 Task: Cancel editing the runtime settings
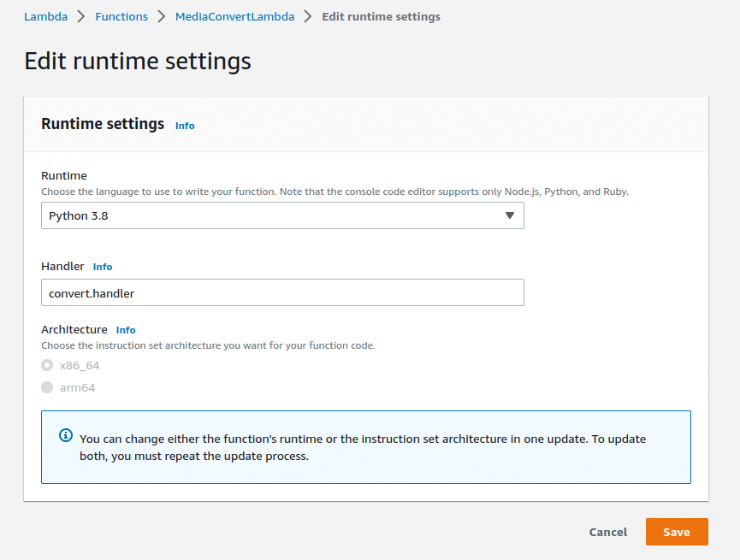pos(607,532)
